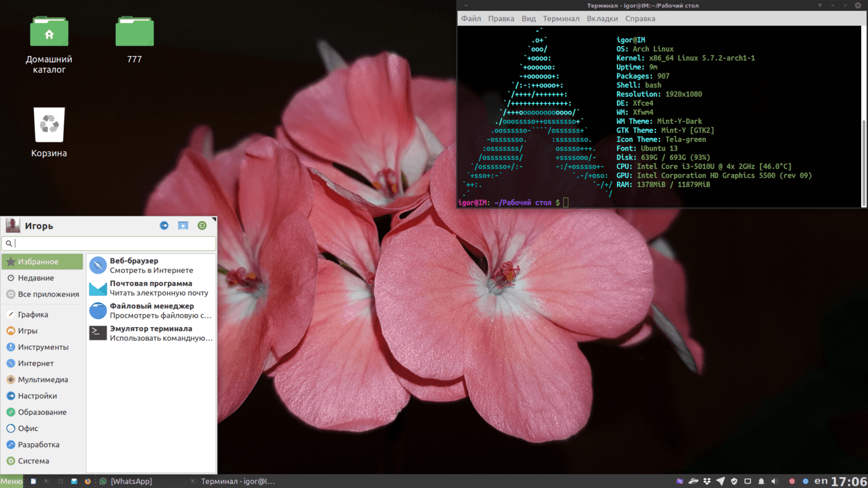The image size is (868, 488).
Task: Launch Почтовая программа from favorites
Action: (x=151, y=288)
